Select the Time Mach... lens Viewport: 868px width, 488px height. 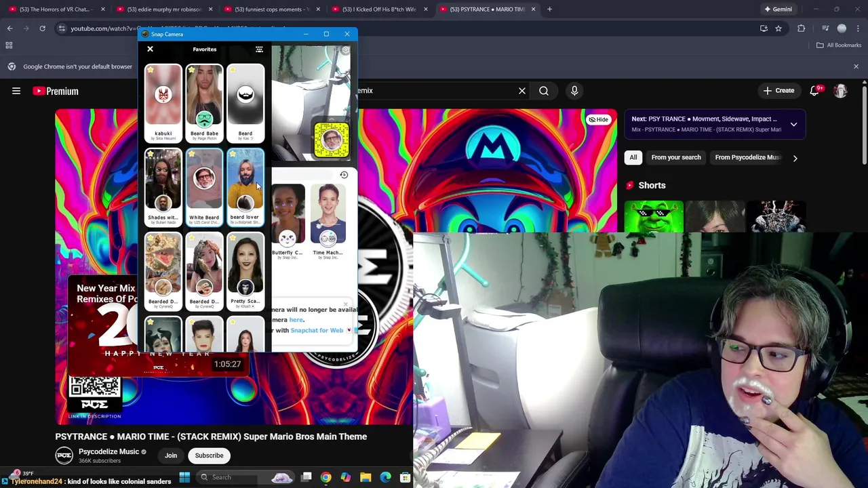coord(328,221)
